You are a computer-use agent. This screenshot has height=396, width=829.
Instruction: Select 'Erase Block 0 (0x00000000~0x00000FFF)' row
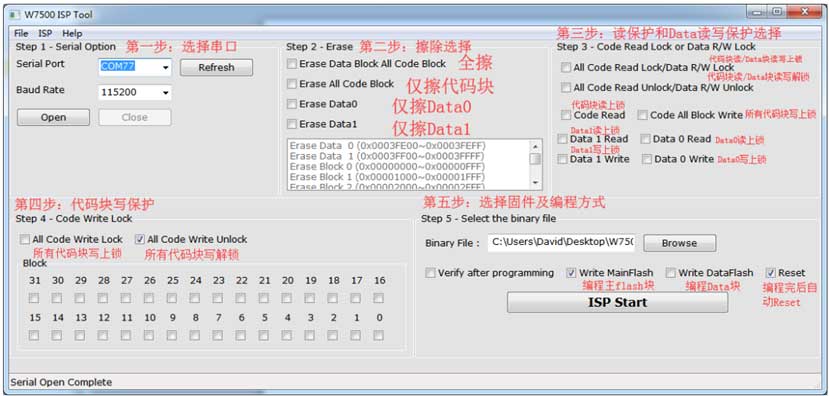(388, 167)
